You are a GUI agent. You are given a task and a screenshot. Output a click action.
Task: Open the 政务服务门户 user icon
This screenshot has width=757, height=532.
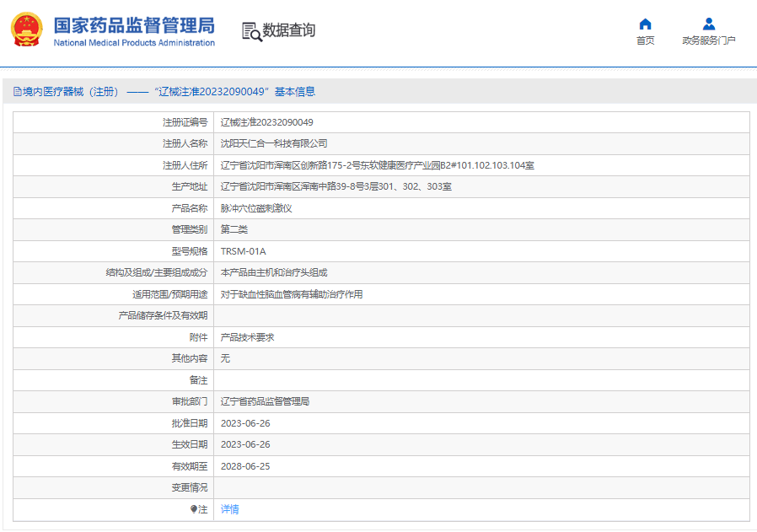click(709, 24)
